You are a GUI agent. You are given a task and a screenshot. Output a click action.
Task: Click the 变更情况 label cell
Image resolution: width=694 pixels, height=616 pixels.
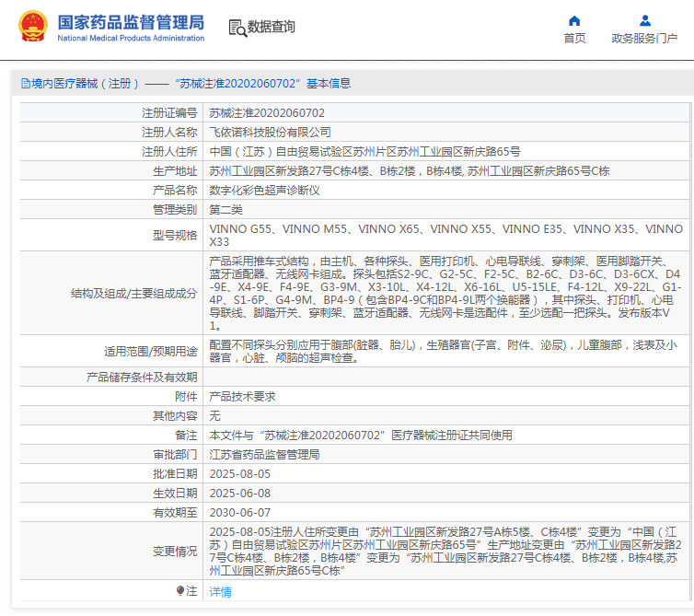point(111,551)
